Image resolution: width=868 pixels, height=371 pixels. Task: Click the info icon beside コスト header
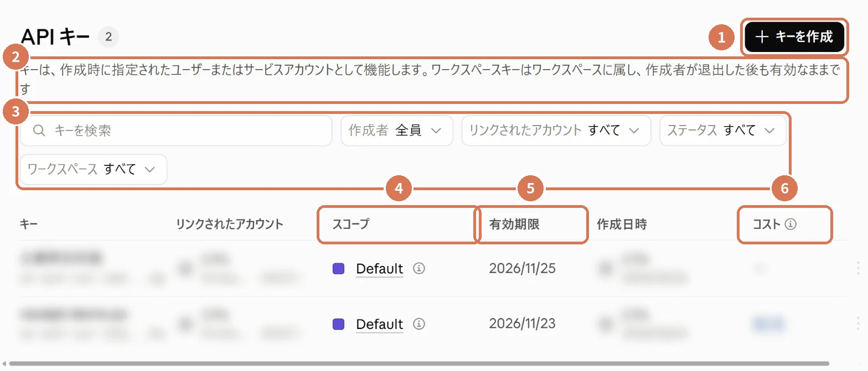(791, 224)
